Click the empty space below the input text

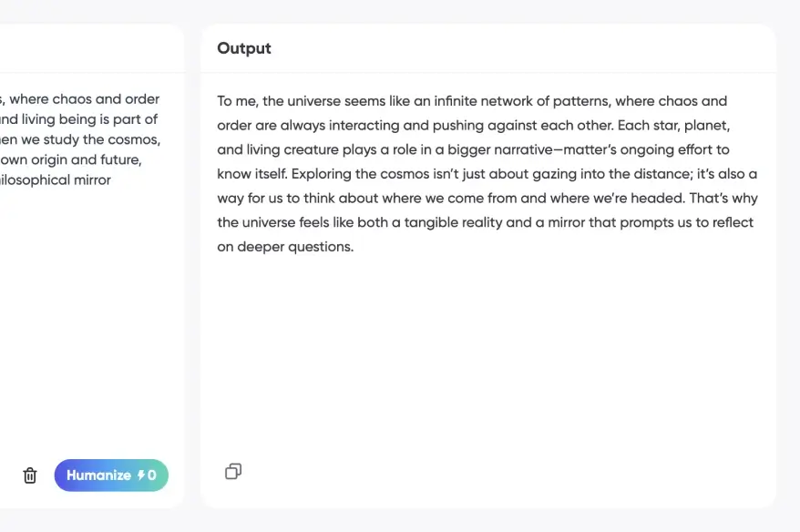tap(82, 319)
